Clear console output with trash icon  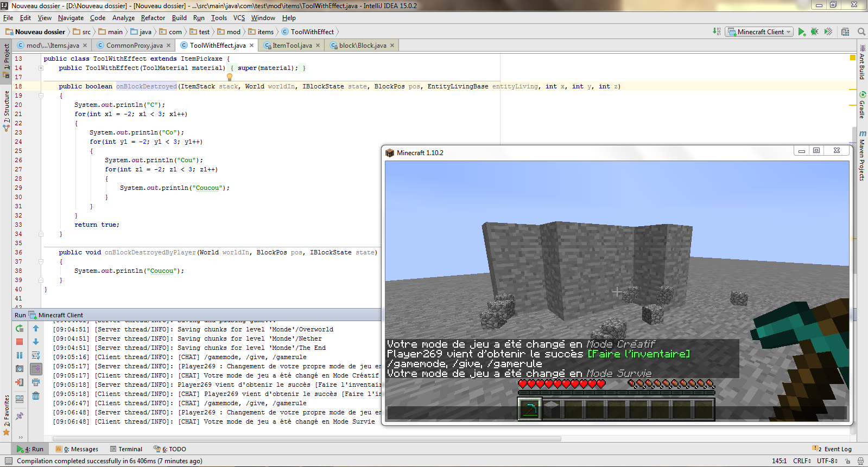36,396
